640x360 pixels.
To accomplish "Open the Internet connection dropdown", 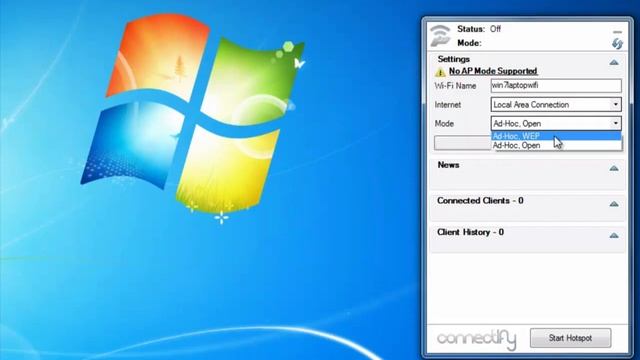I will click(x=556, y=104).
